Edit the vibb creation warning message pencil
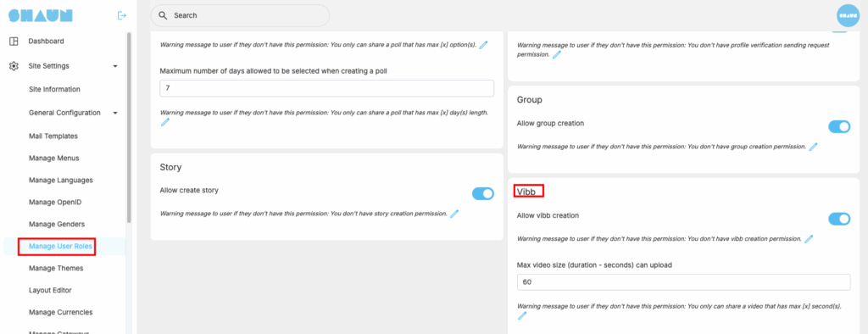The image size is (868, 334). pos(808,239)
